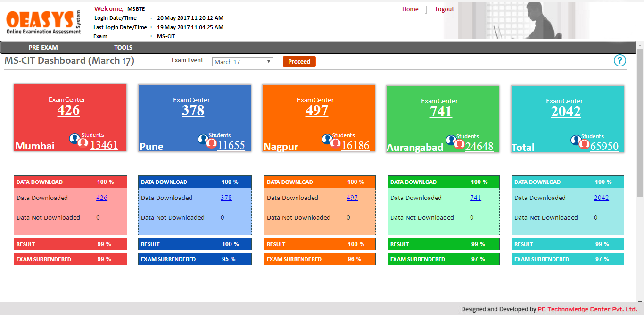The height and width of the screenshot is (315, 644).
Task: Open Nagpur students count 16186
Action: [x=355, y=145]
